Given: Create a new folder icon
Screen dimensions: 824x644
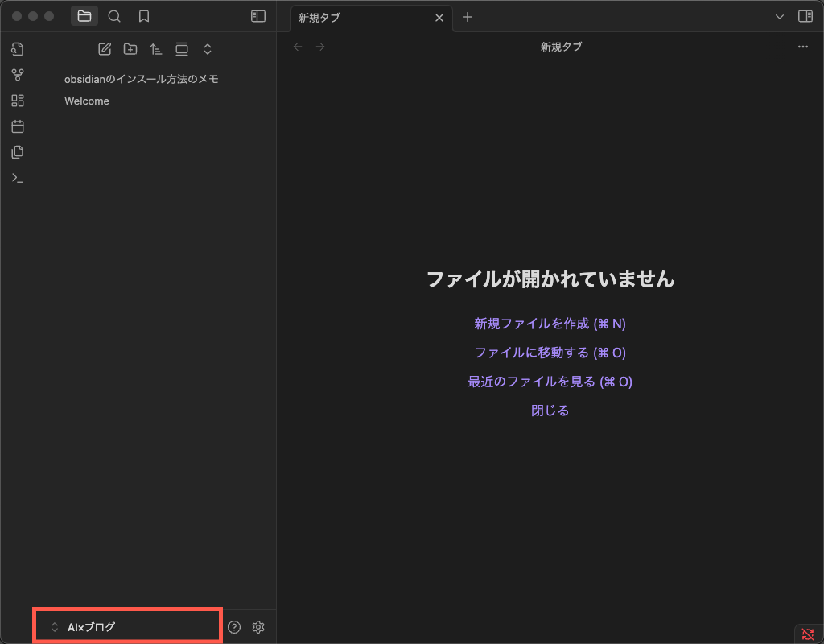Looking at the screenshot, I should click(130, 49).
